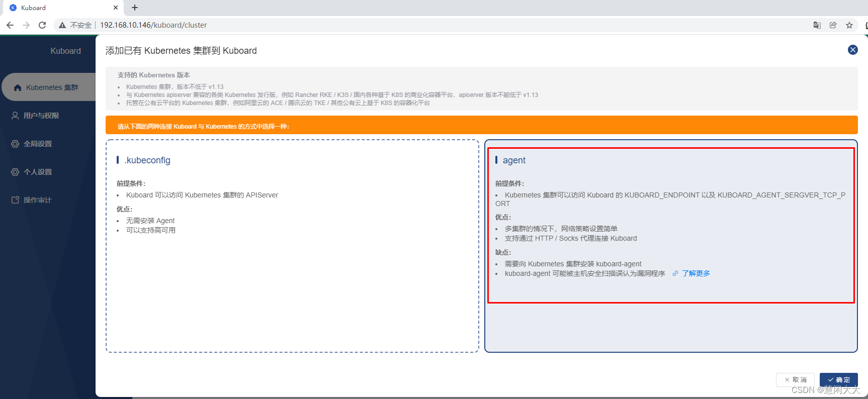Open a new browser tab
868x399 pixels.
pyautogui.click(x=135, y=8)
